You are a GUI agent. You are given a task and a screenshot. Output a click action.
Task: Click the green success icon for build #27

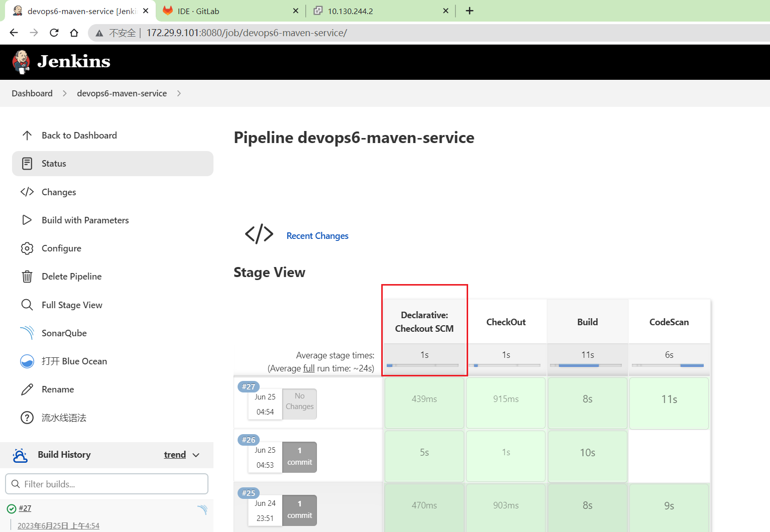[12, 509]
